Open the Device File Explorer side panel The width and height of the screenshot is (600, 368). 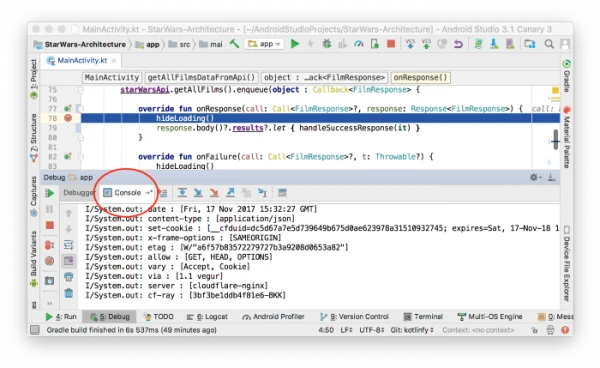[x=566, y=264]
